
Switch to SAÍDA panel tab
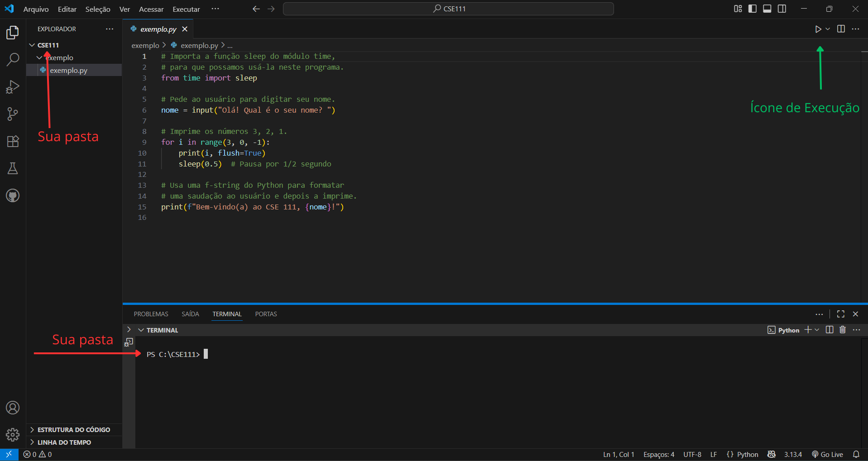click(x=190, y=314)
